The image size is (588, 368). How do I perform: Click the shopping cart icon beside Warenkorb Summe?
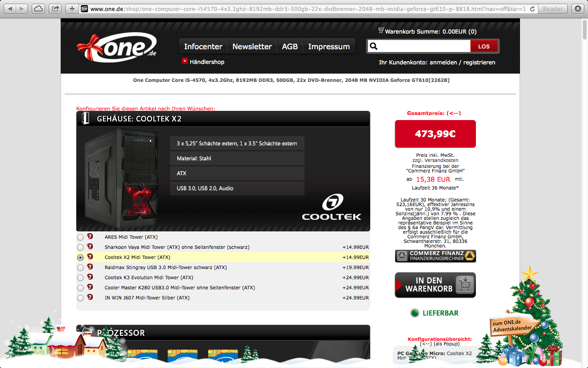pos(381,31)
